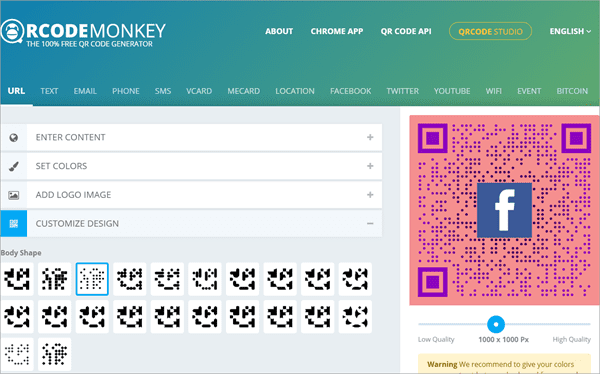Select the first body shape in the top row

tap(17, 279)
